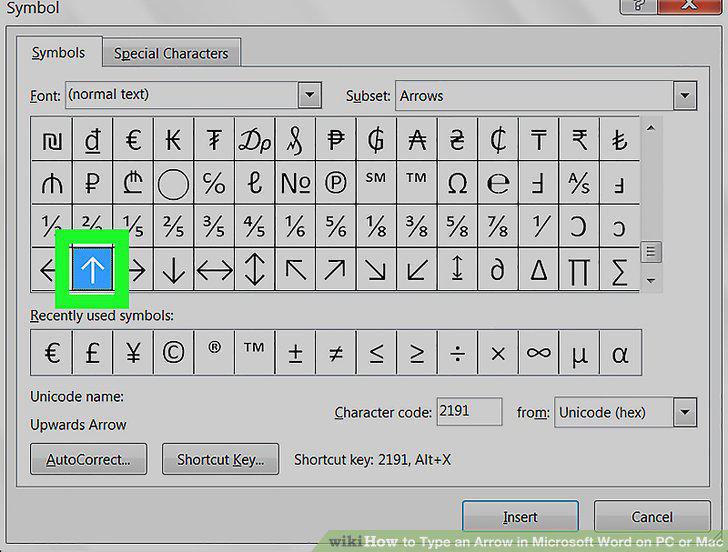The image size is (728, 552).
Task: Choose recently used alpha symbol
Action: pyautogui.click(x=620, y=353)
